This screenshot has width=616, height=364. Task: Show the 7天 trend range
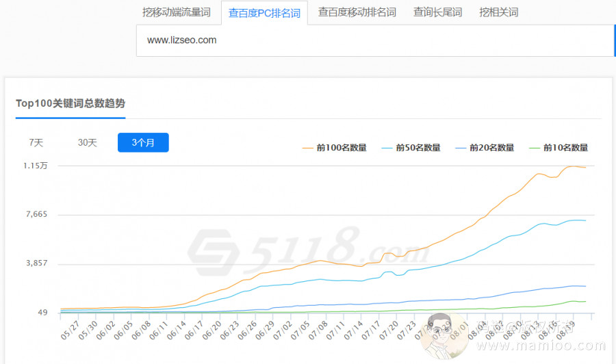click(36, 142)
